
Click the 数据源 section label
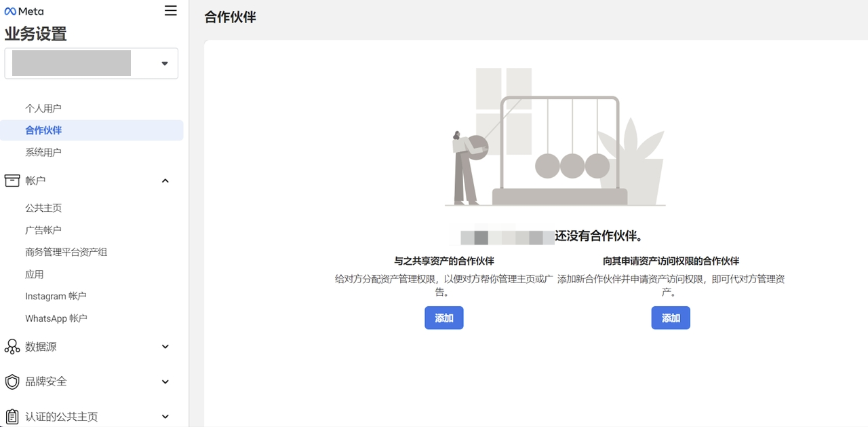(41, 347)
